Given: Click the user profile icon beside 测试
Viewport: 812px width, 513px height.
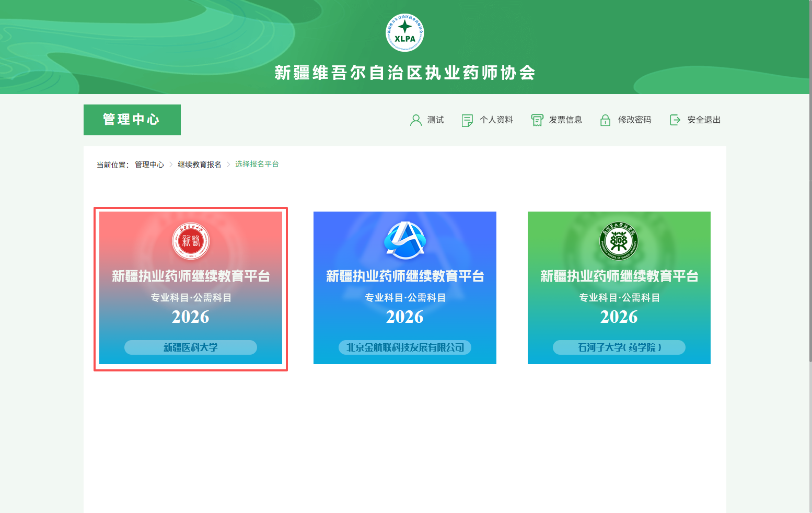Looking at the screenshot, I should coord(416,120).
